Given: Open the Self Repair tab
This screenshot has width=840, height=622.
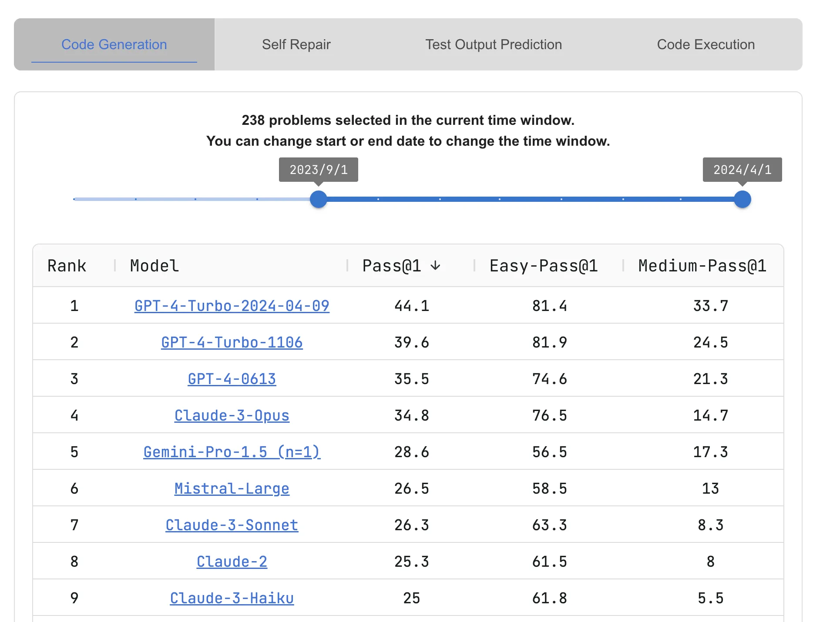Looking at the screenshot, I should pyautogui.click(x=296, y=44).
